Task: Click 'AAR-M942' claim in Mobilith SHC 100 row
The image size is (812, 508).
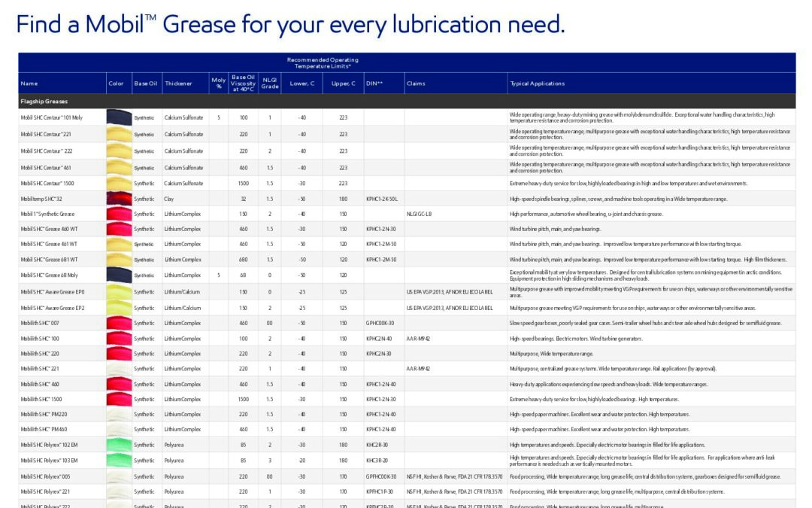Action: 418,339
